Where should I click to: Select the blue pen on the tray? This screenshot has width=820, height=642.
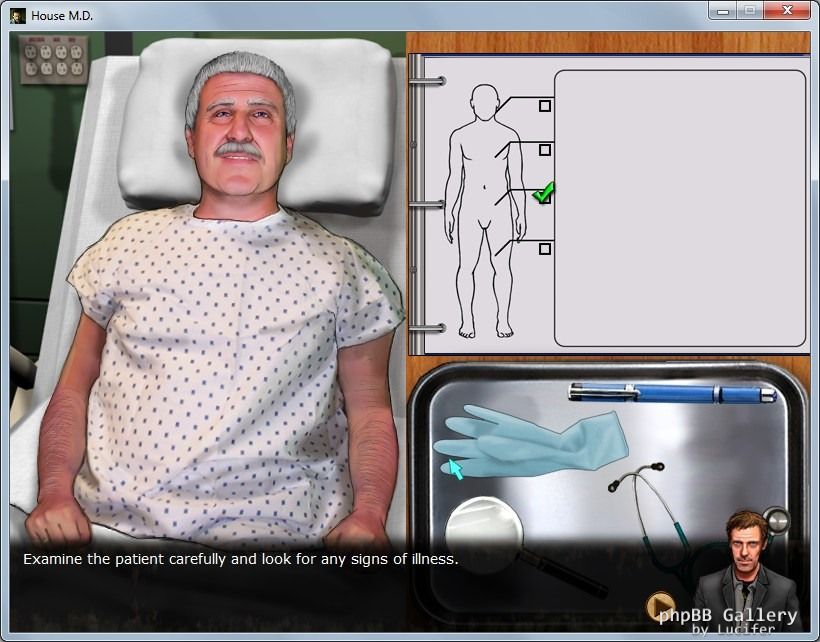672,393
